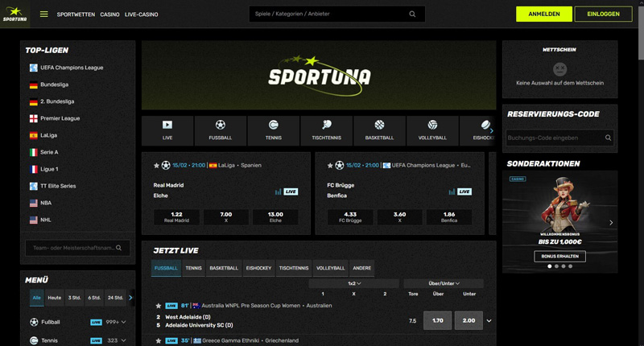
Task: Bet on Elche at 13.00
Action: pos(275,217)
